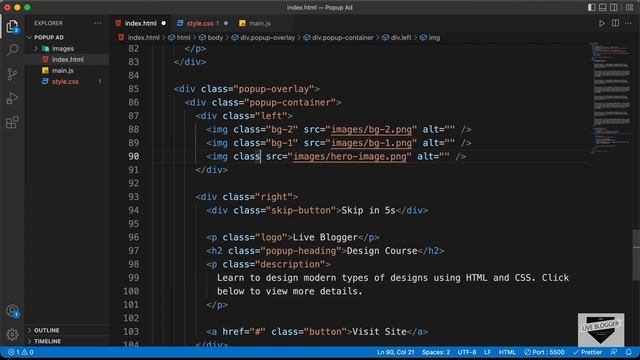The width and height of the screenshot is (640, 360).
Task: Click the text "Live Blogger" on line 96
Action: click(325, 237)
